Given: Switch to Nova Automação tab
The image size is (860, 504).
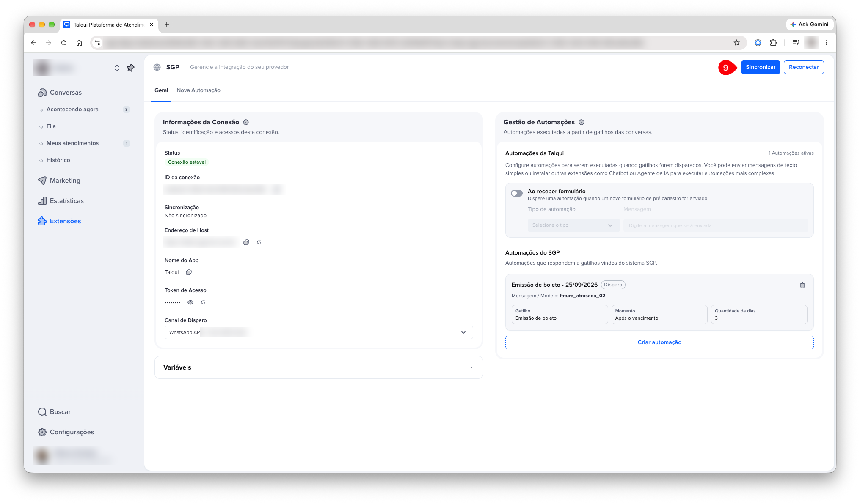Looking at the screenshot, I should coord(198,90).
